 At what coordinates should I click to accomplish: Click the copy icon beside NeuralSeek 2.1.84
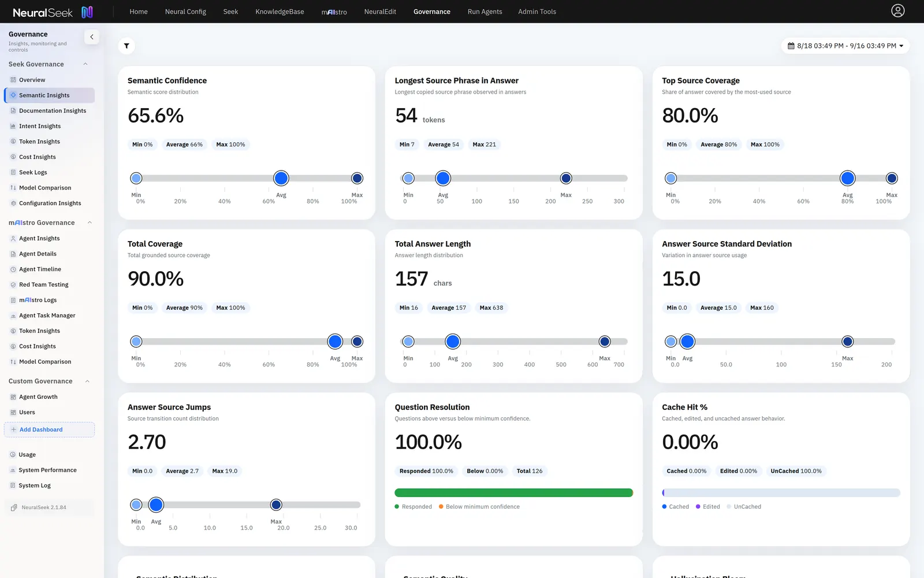14,507
